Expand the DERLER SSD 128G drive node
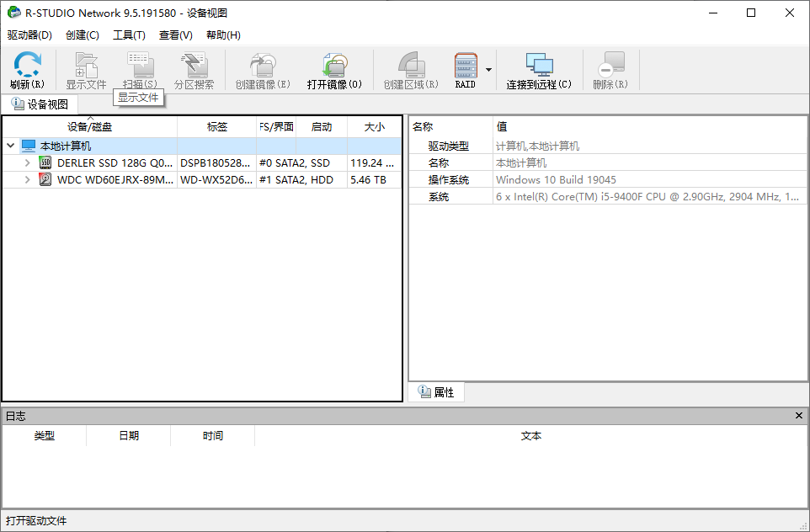 (x=26, y=162)
